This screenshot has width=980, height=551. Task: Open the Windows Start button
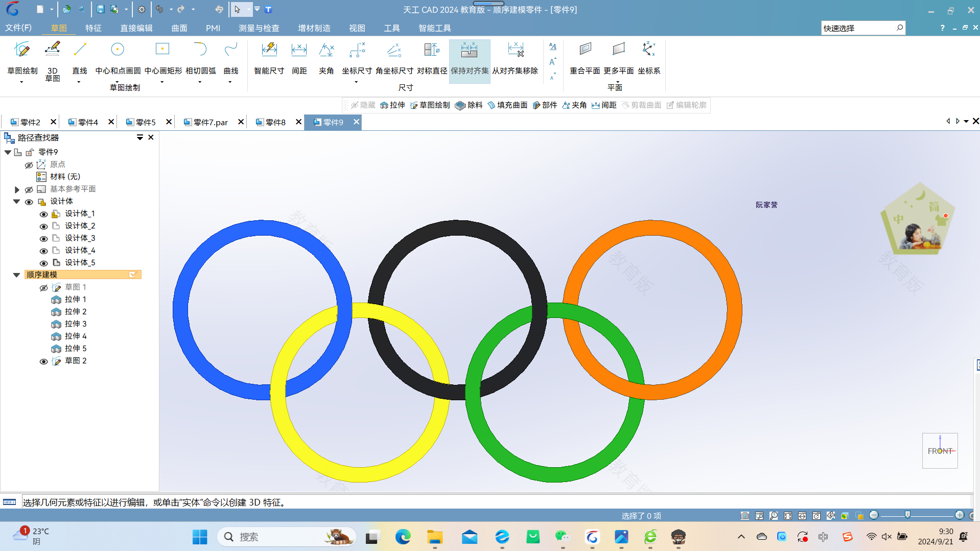(x=200, y=537)
